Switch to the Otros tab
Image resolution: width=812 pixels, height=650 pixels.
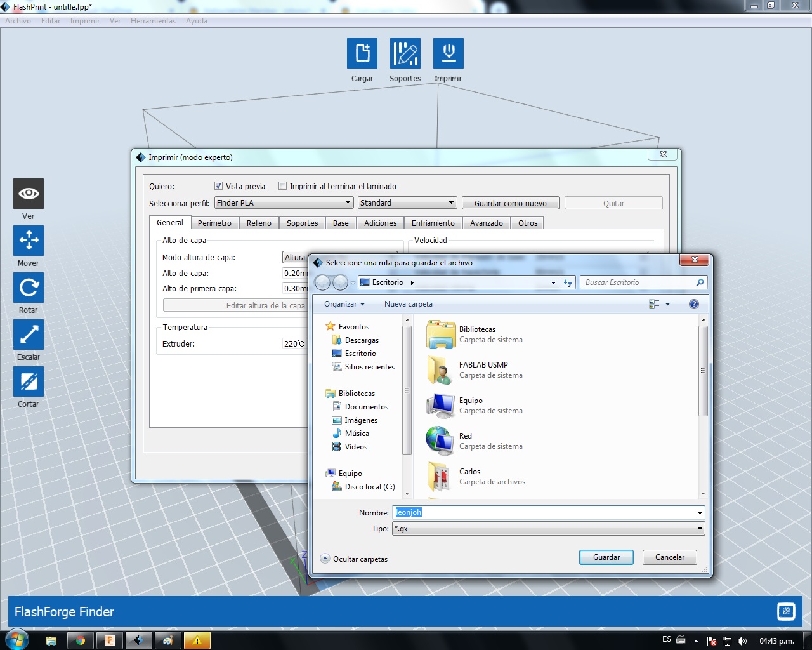tap(528, 223)
